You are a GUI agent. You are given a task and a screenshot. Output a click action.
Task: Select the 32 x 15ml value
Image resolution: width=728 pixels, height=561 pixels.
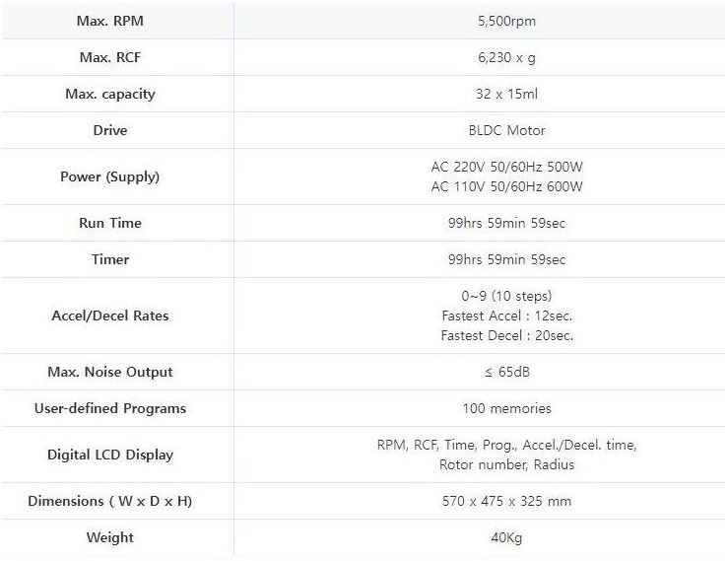[x=506, y=94]
